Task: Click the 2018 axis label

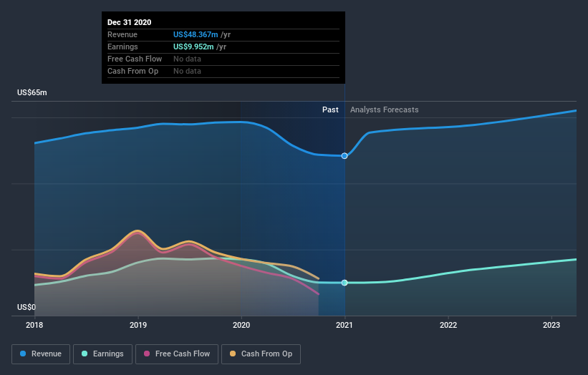Action: coord(34,325)
